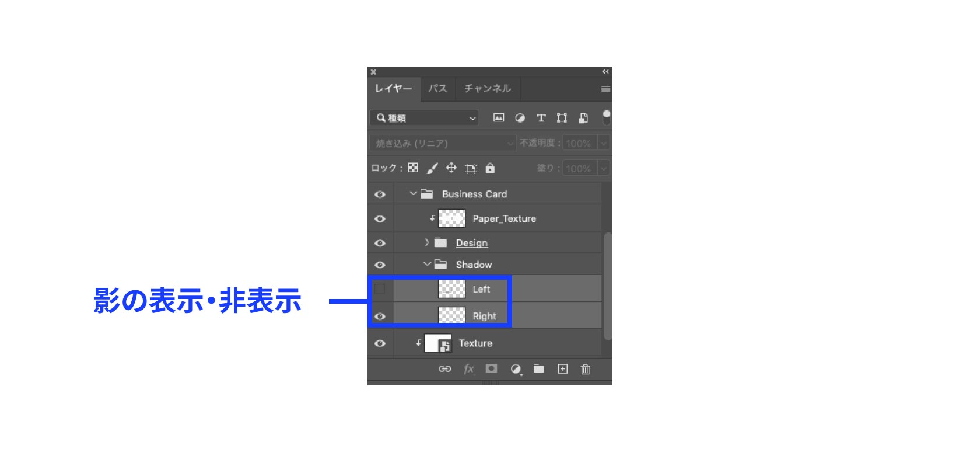Click the 不透明度 100% value field
The height and width of the screenshot is (452, 980).
[579, 143]
